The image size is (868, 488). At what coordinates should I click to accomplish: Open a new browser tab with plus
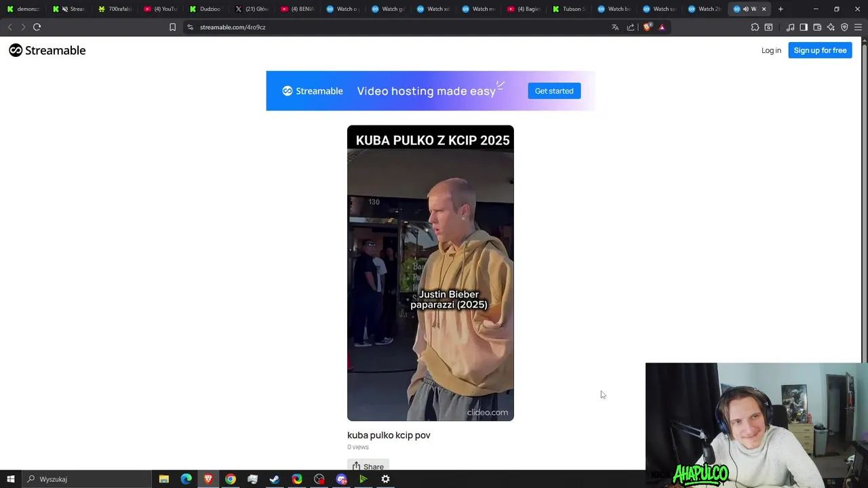click(781, 9)
